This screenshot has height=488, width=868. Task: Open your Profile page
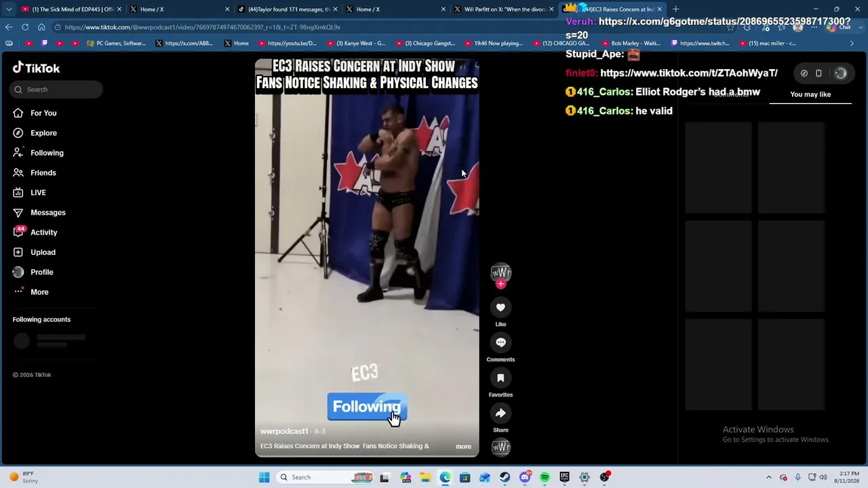pos(33,272)
